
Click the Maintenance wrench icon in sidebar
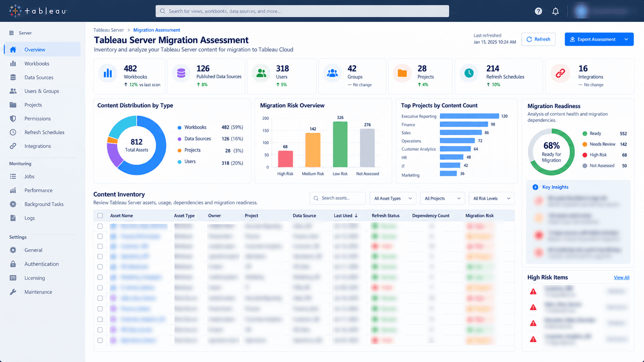(x=13, y=292)
